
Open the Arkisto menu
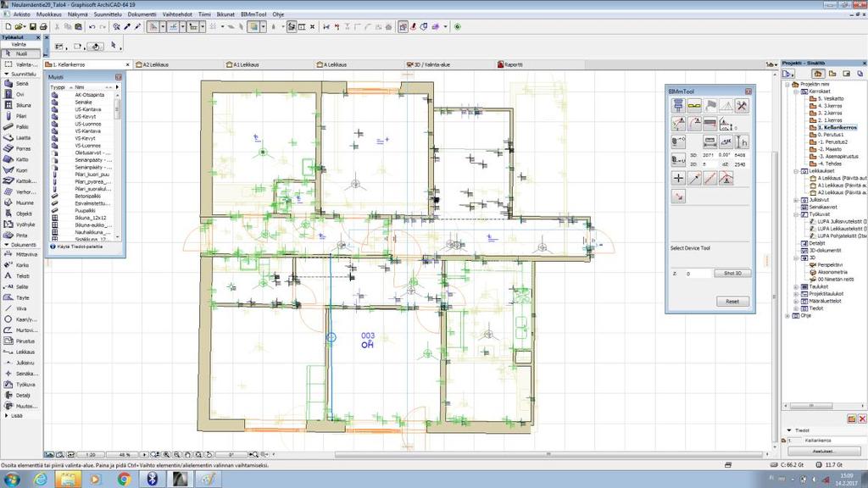pyautogui.click(x=21, y=14)
